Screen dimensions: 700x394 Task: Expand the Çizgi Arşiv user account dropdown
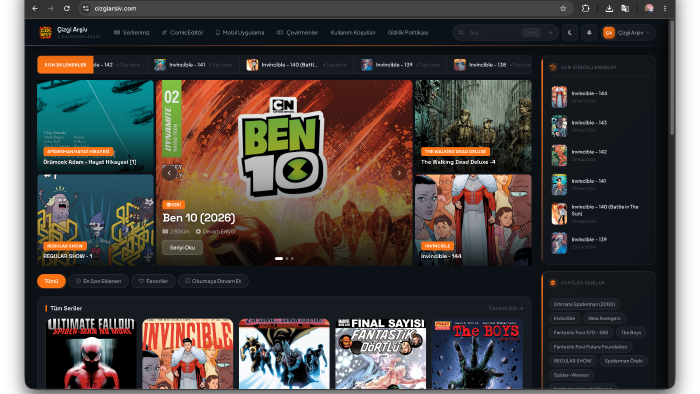(x=629, y=33)
